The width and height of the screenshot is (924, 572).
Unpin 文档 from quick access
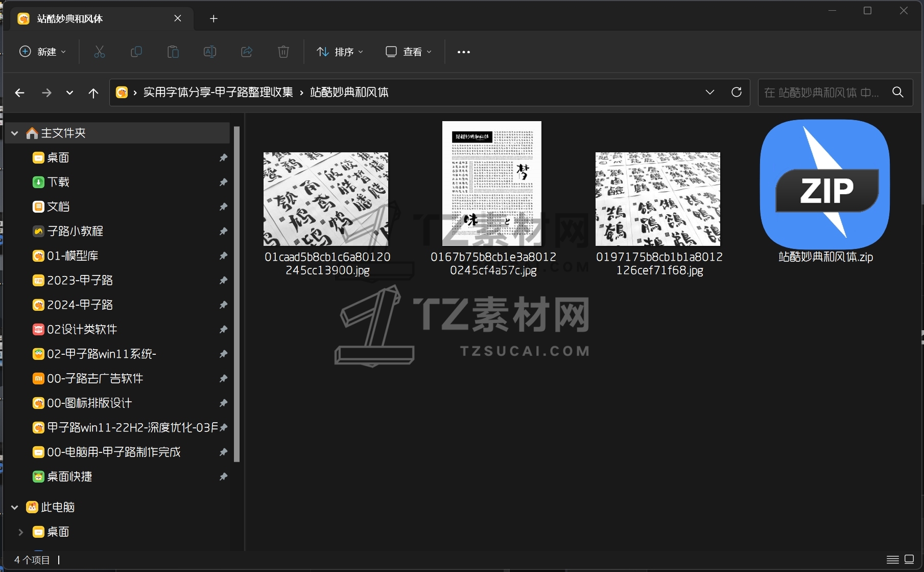pyautogui.click(x=223, y=207)
